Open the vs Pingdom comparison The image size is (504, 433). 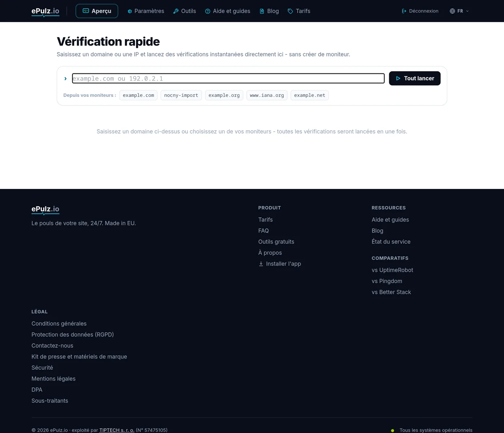(x=387, y=281)
